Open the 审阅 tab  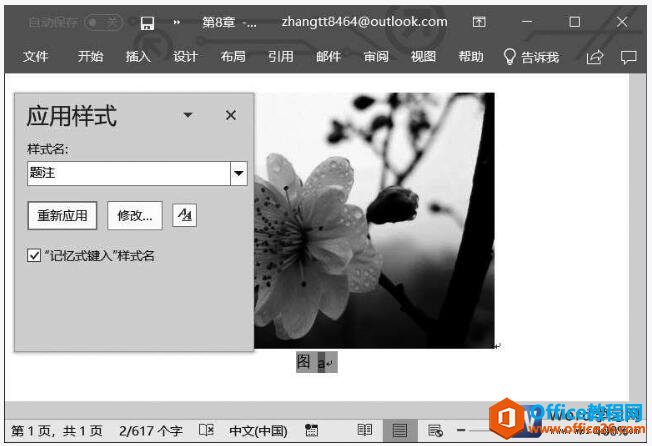[376, 56]
